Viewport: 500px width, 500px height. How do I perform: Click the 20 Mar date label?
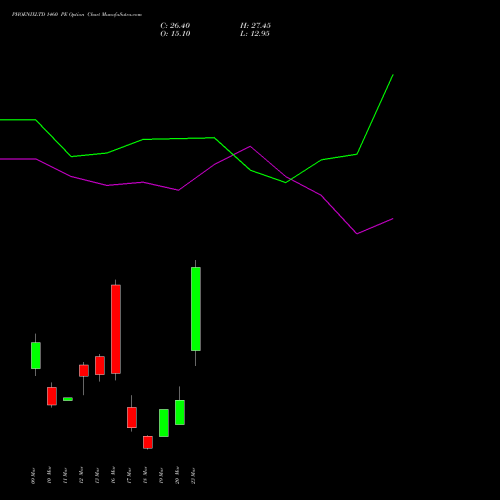(177, 475)
